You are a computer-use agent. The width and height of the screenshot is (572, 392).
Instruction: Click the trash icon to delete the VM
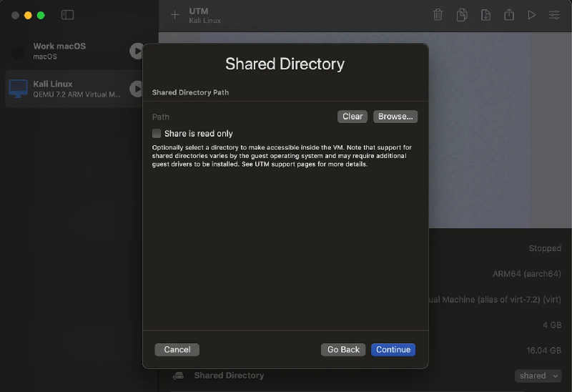(x=438, y=15)
